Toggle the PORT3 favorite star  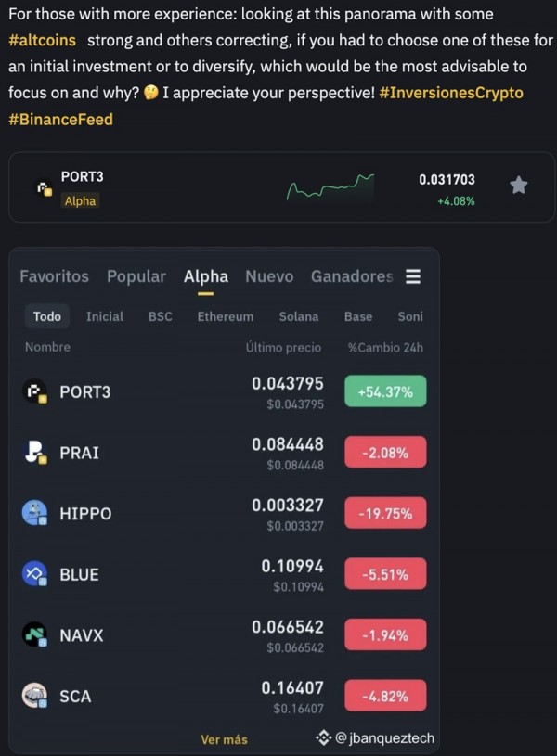click(x=519, y=186)
